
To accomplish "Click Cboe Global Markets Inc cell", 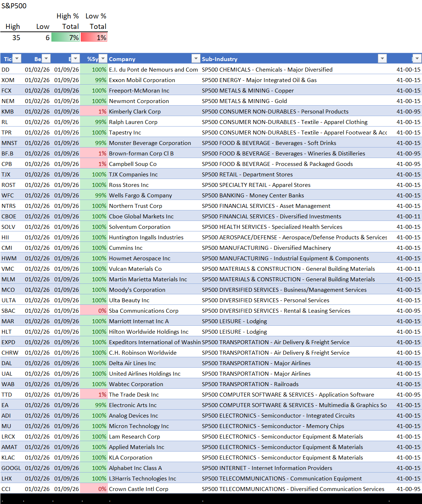I will (154, 216).
